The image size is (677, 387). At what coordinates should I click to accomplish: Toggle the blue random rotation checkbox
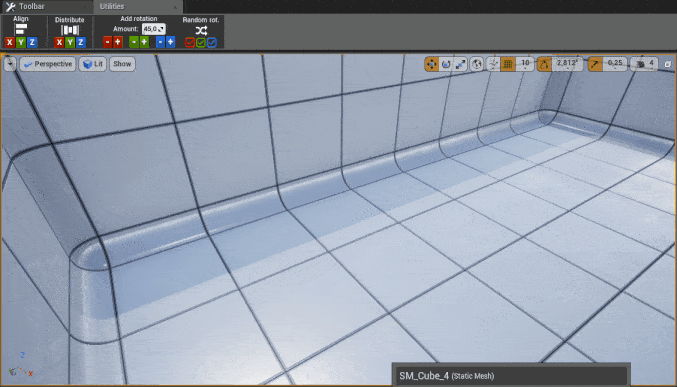(x=212, y=42)
